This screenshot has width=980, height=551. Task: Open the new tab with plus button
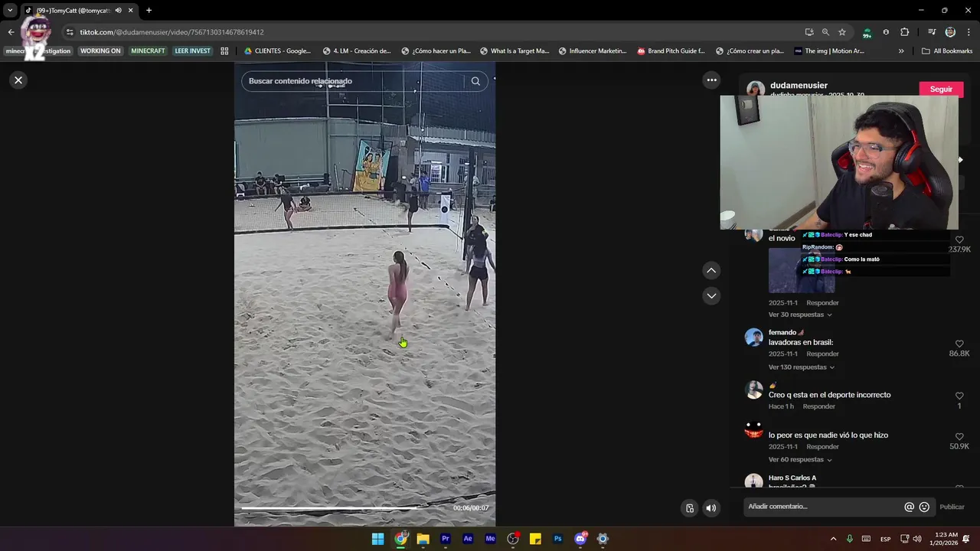tap(149, 11)
